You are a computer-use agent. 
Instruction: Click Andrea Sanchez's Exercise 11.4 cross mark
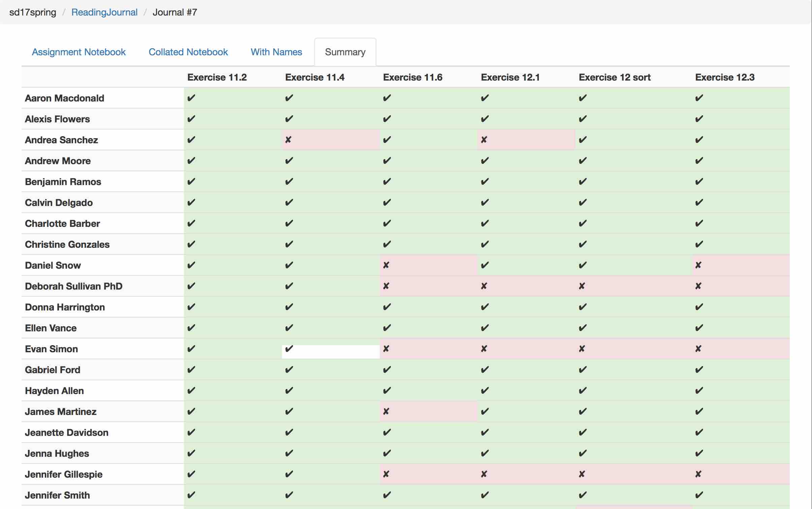pos(288,140)
